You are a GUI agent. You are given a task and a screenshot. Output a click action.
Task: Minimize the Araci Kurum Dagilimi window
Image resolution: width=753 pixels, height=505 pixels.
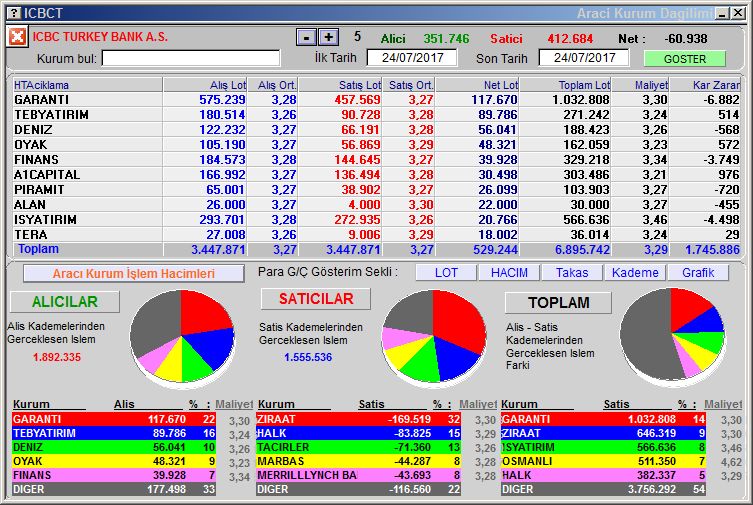[722, 13]
